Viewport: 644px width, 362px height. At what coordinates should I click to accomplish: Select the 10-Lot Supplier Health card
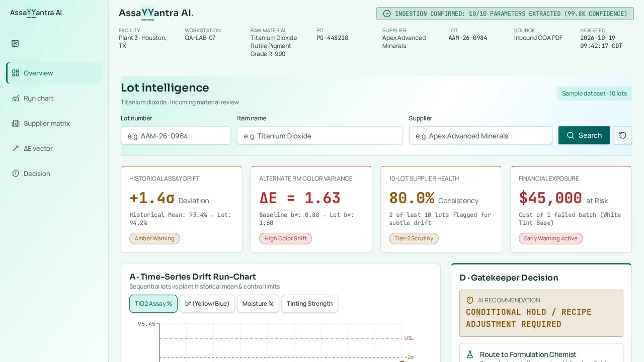coord(441,209)
